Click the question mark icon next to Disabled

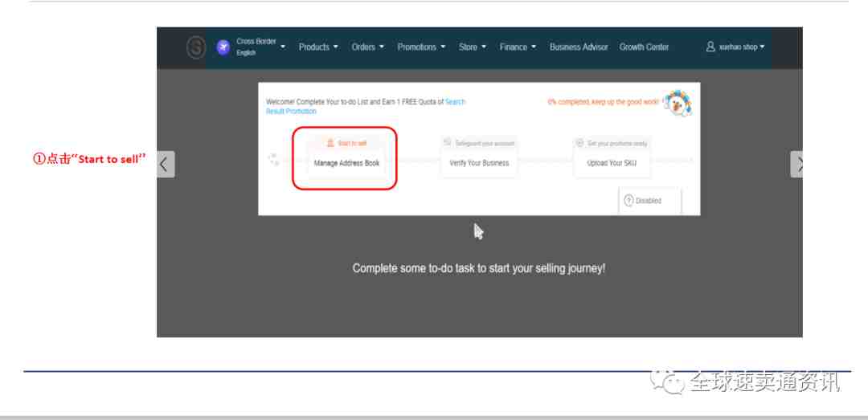(628, 201)
